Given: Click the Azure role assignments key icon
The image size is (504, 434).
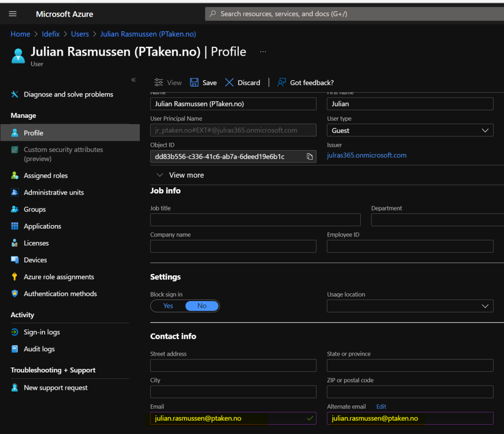Looking at the screenshot, I should 14,277.
